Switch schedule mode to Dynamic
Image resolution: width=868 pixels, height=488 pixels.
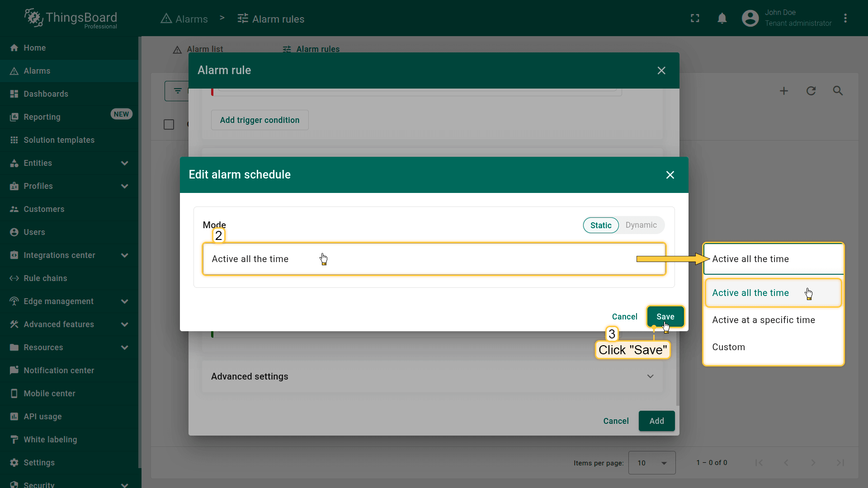[x=641, y=225]
